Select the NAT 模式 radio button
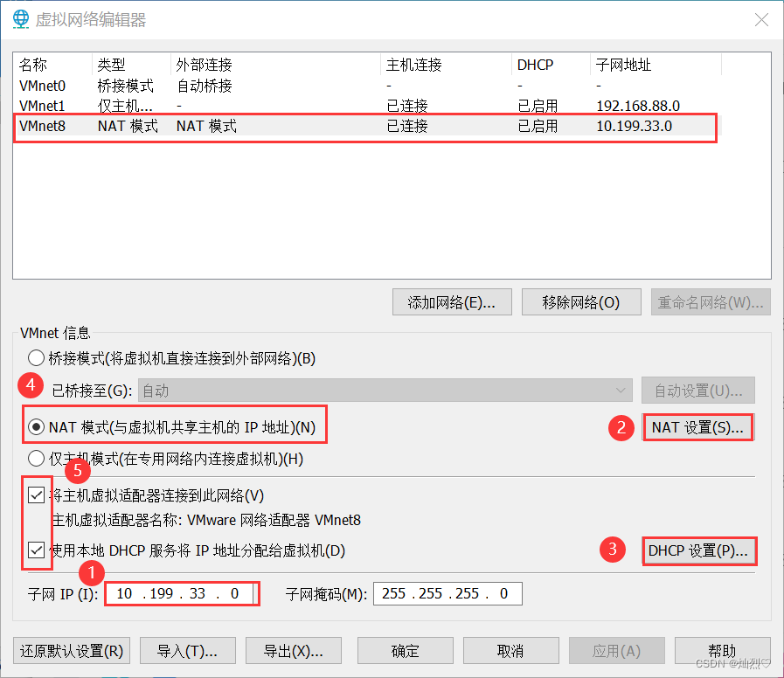This screenshot has width=784, height=678. pyautogui.click(x=36, y=427)
